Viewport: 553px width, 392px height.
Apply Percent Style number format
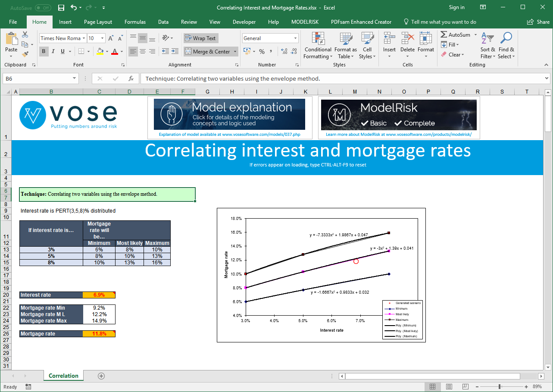tap(261, 51)
